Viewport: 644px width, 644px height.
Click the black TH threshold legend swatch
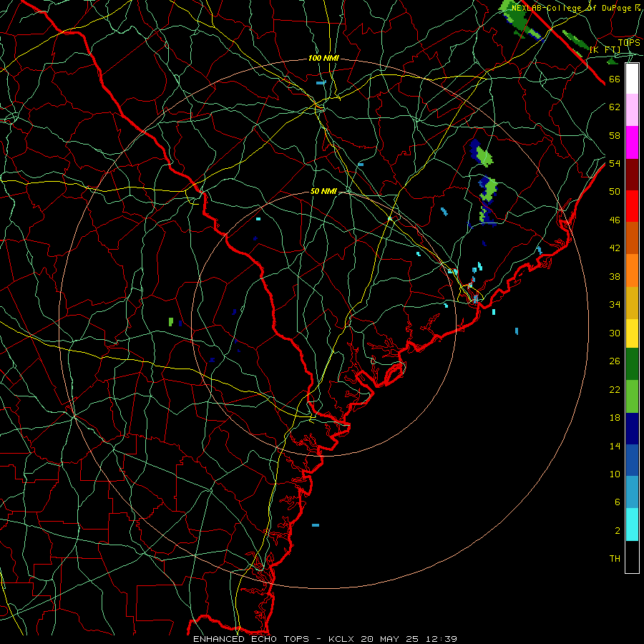coord(632,557)
